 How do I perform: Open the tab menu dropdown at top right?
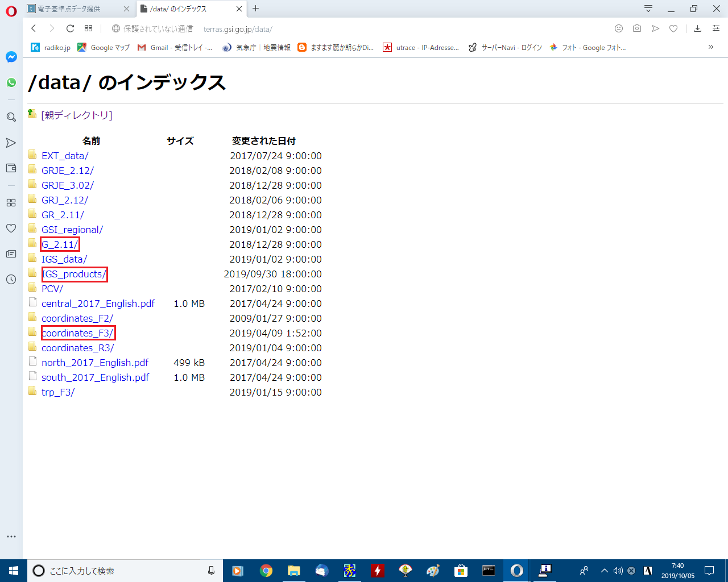click(x=648, y=9)
